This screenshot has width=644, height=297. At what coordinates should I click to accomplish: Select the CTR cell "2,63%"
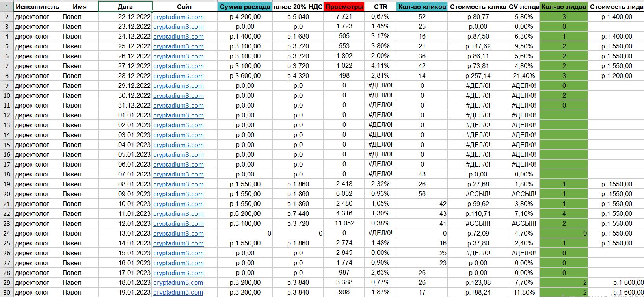point(381,273)
